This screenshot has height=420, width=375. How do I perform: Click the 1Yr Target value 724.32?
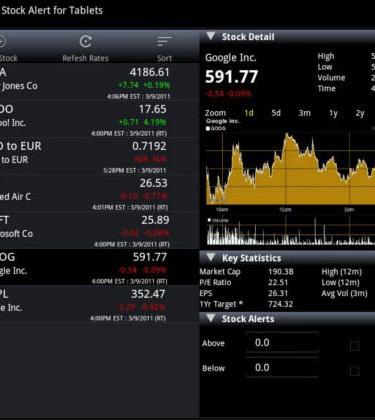tap(280, 304)
